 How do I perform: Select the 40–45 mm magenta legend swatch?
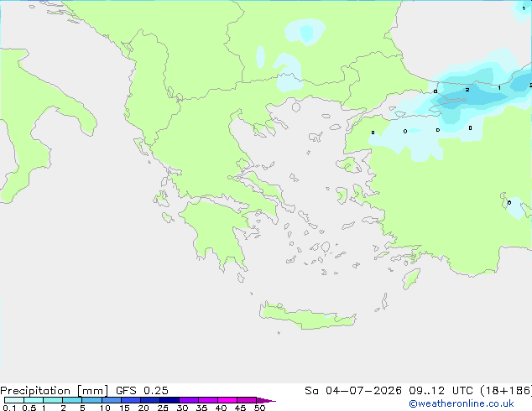click(x=227, y=400)
